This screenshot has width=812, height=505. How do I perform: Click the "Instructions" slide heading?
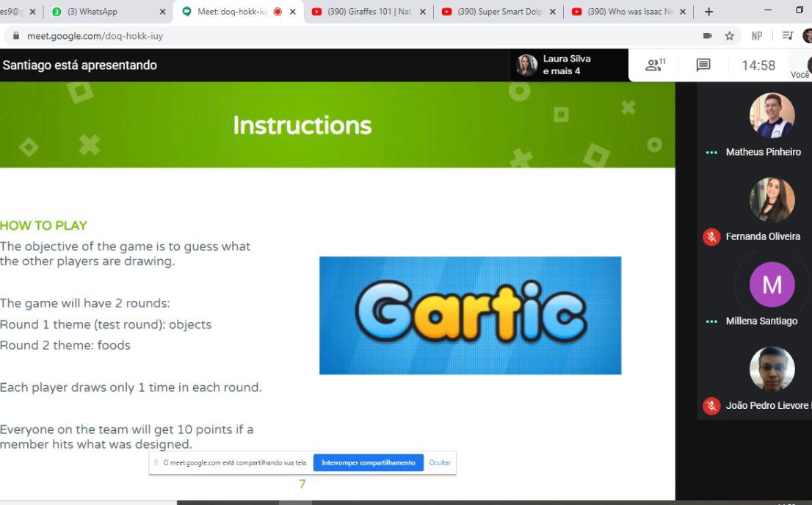point(302,126)
